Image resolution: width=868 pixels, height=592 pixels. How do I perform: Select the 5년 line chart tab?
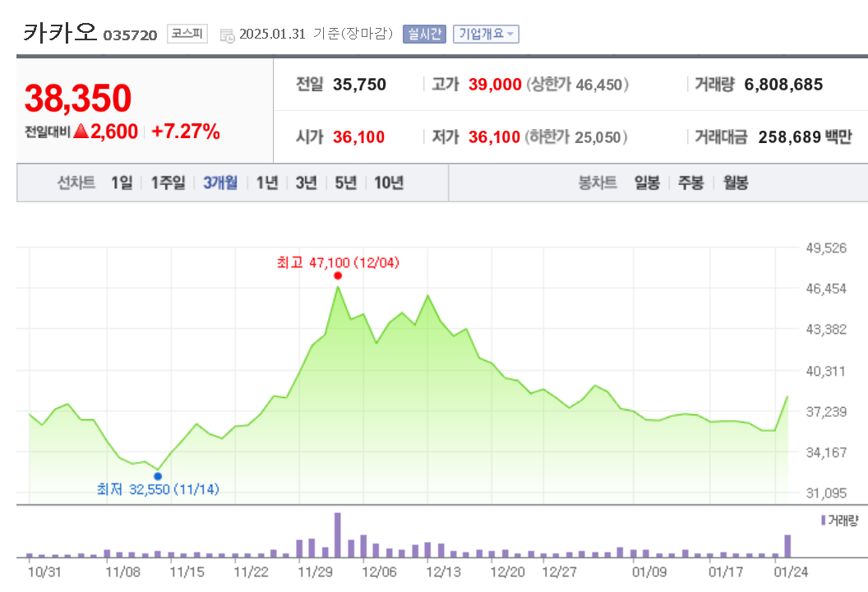coord(345,183)
